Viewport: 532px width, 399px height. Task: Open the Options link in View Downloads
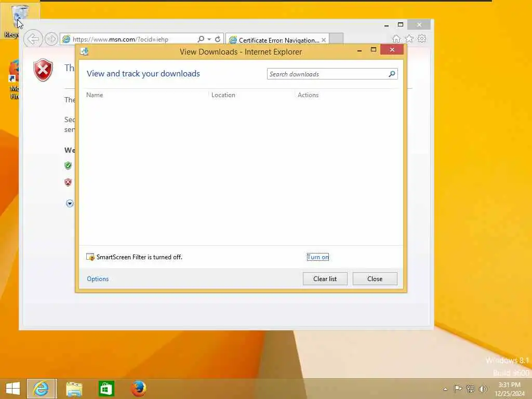coord(98,279)
